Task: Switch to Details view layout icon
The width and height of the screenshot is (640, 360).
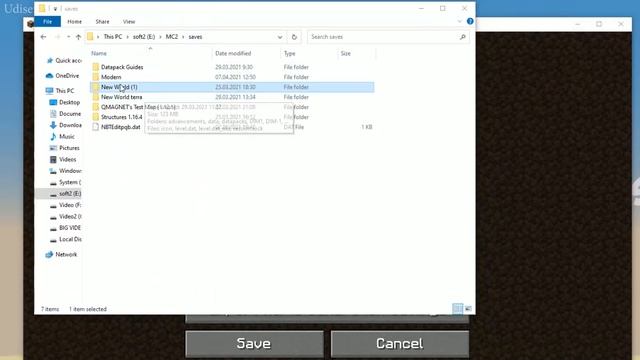Action: 458,309
